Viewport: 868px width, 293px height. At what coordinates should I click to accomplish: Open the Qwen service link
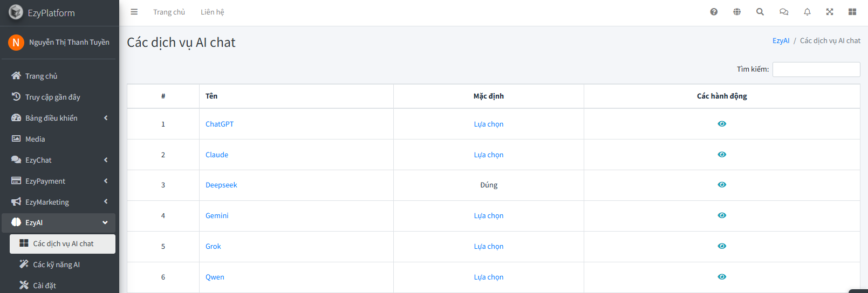click(x=215, y=277)
